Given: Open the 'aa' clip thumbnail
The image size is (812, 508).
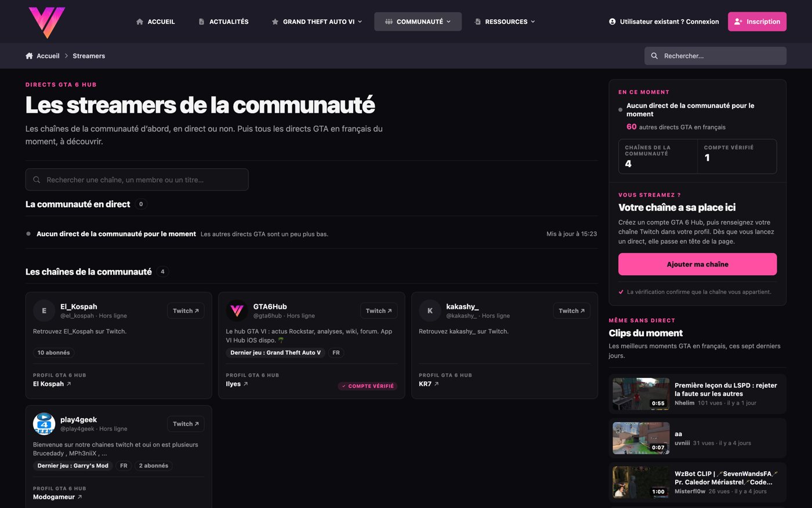Looking at the screenshot, I should point(641,438).
